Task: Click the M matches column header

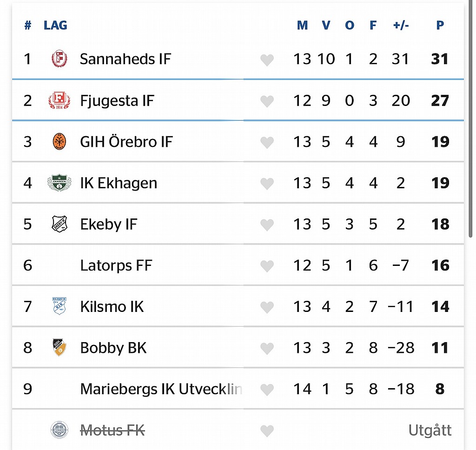Action: [x=302, y=25]
